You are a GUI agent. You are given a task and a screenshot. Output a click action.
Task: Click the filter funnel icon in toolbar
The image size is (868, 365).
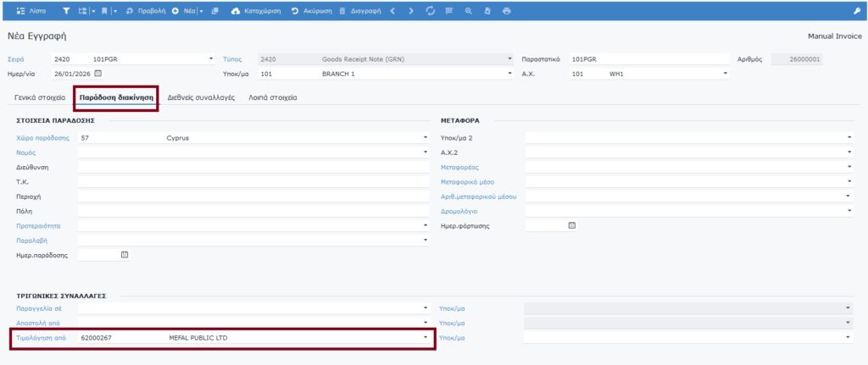coord(68,11)
